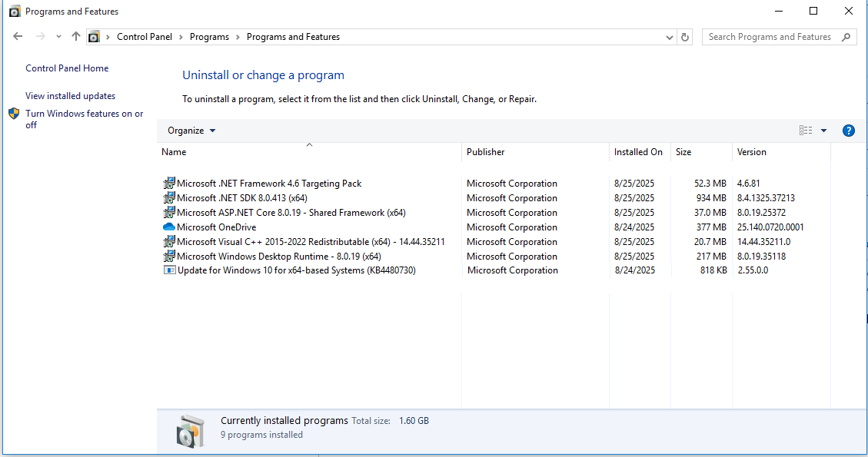Select Microsoft ASP.NET Core 8.0.19 Shared Framework
Viewport: 868px width, 457px height.
tap(291, 213)
